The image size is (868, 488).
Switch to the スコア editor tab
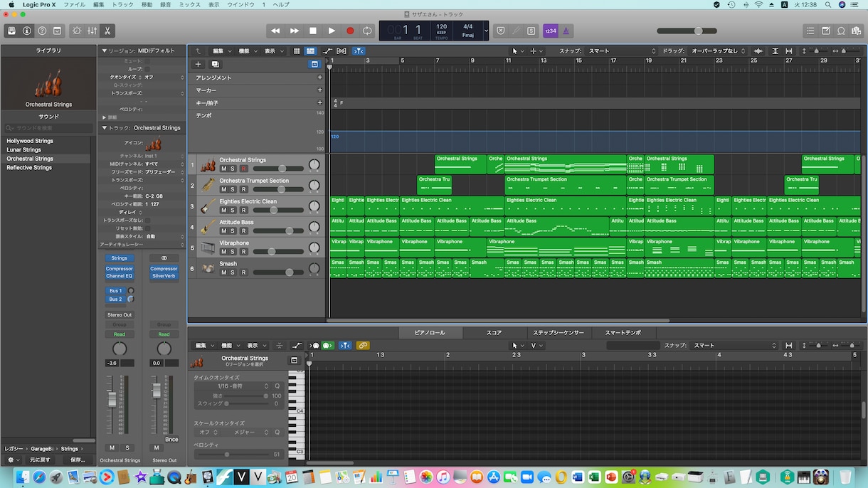coord(494,332)
